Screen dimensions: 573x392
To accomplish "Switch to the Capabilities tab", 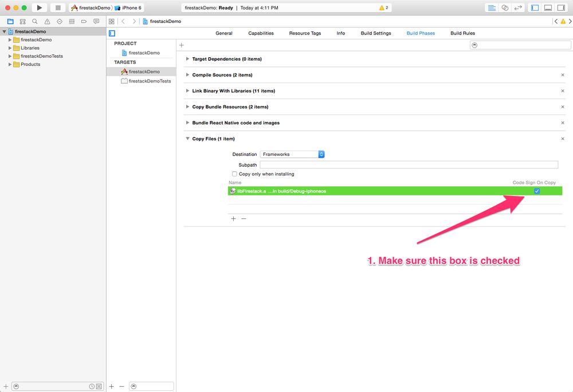I will coord(261,33).
